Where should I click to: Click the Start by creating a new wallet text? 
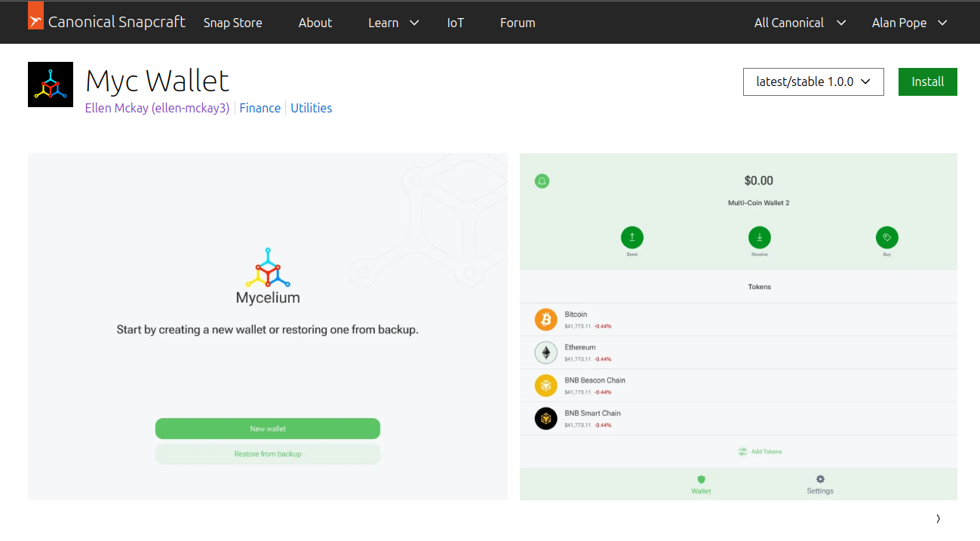pos(268,330)
